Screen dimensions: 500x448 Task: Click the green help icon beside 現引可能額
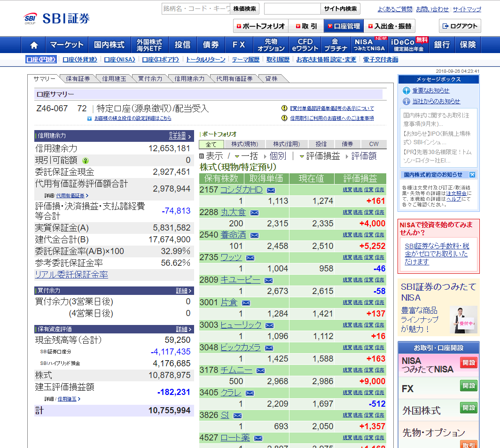(86, 161)
